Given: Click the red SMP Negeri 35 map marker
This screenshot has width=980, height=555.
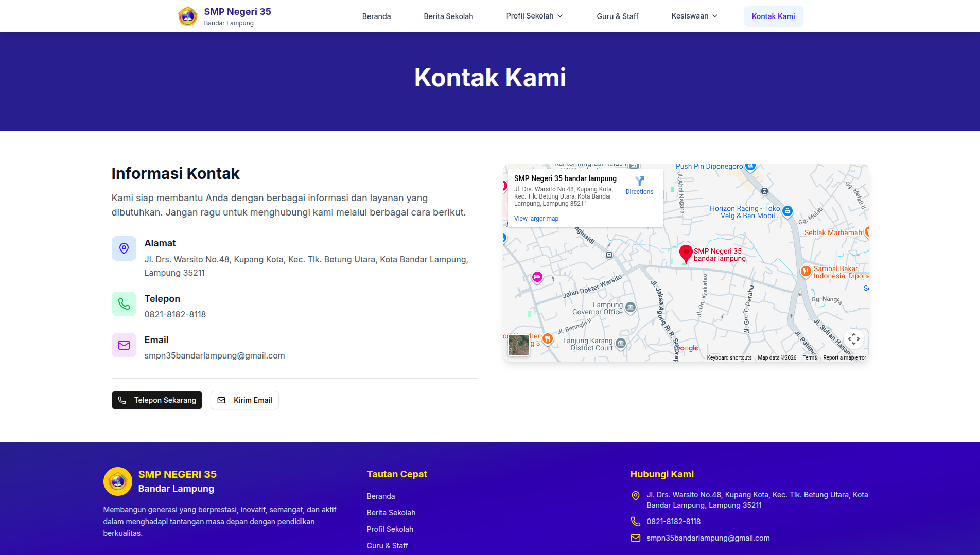Looking at the screenshot, I should pos(686,254).
